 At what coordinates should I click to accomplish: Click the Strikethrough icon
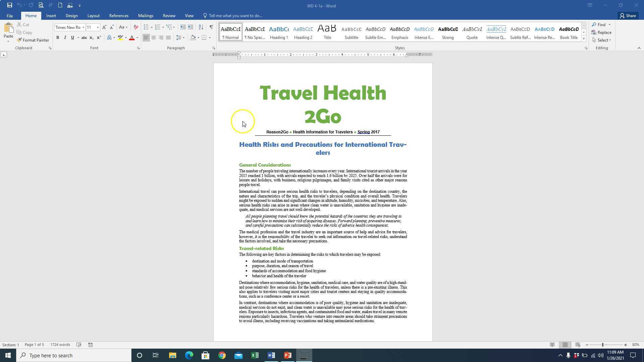84,38
